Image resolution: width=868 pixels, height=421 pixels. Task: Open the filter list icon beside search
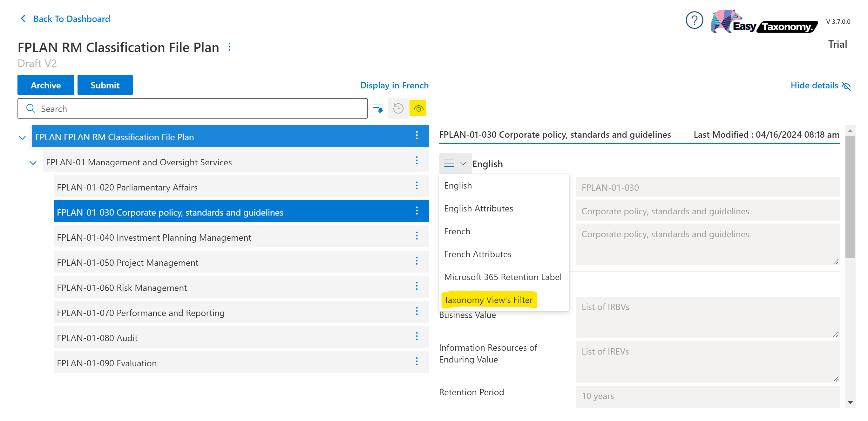378,109
